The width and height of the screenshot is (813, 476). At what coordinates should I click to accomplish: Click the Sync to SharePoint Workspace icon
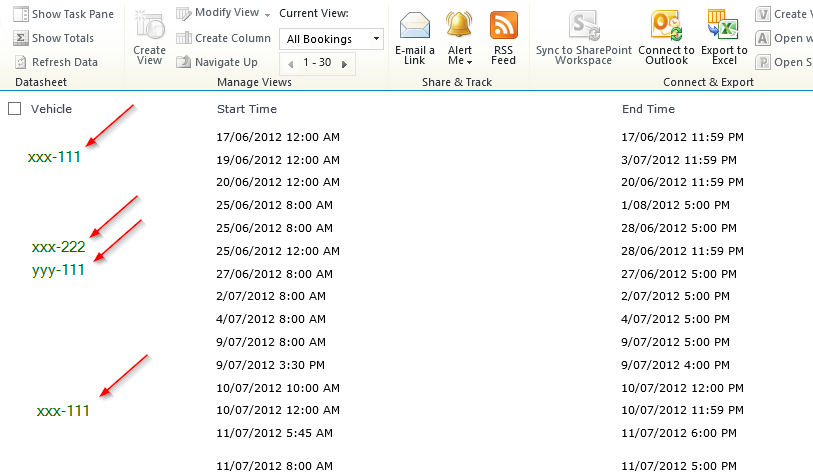click(584, 26)
